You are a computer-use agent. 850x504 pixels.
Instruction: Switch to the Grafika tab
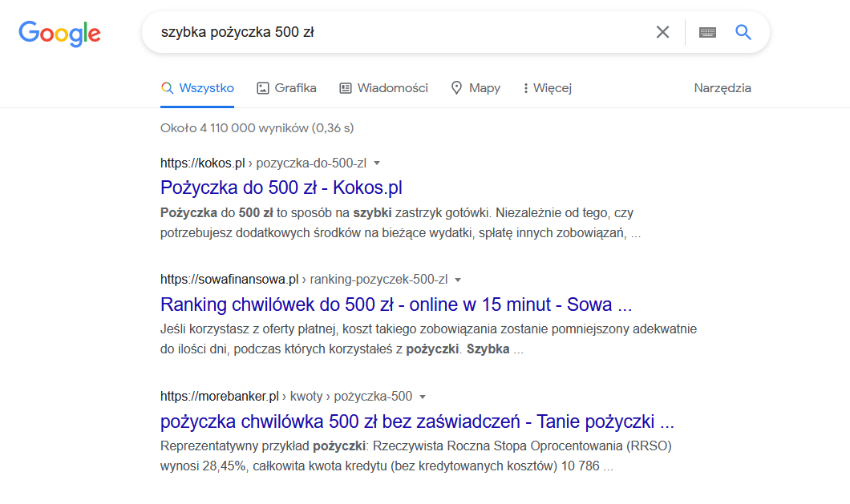coord(296,88)
